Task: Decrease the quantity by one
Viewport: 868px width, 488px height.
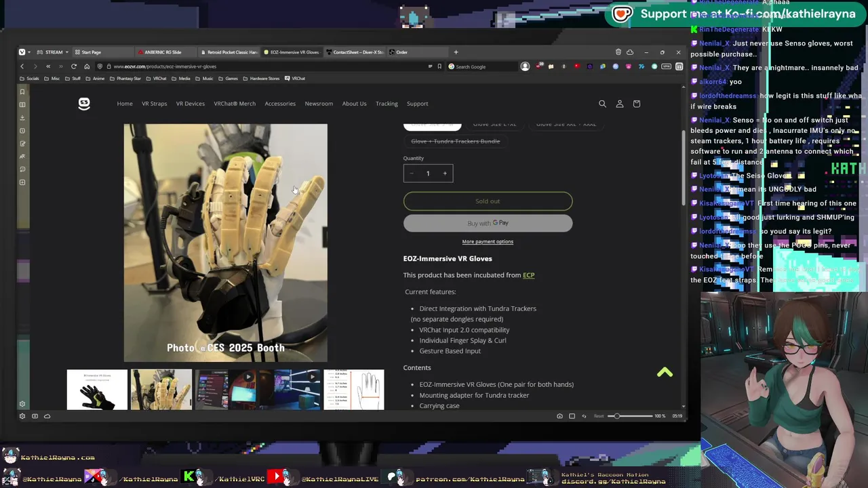Action: (412, 174)
